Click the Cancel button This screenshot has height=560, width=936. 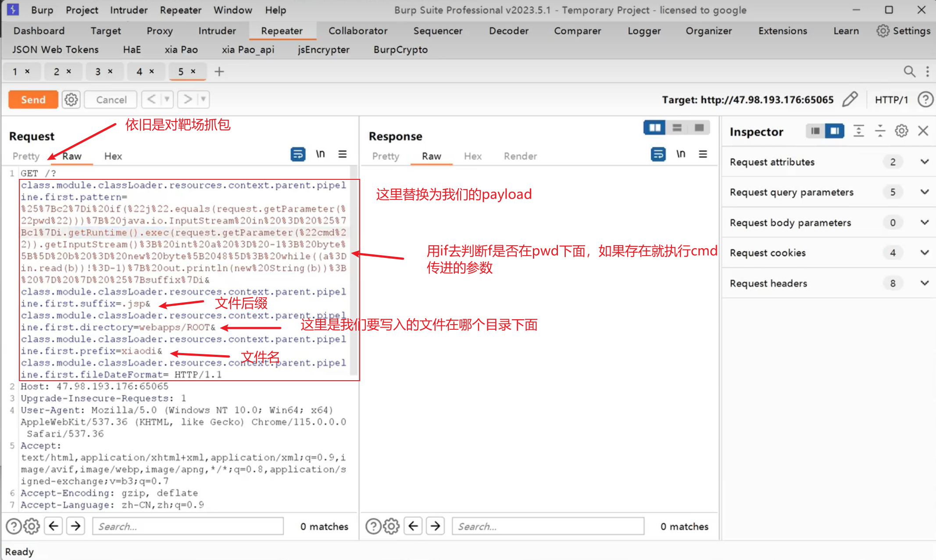point(111,100)
